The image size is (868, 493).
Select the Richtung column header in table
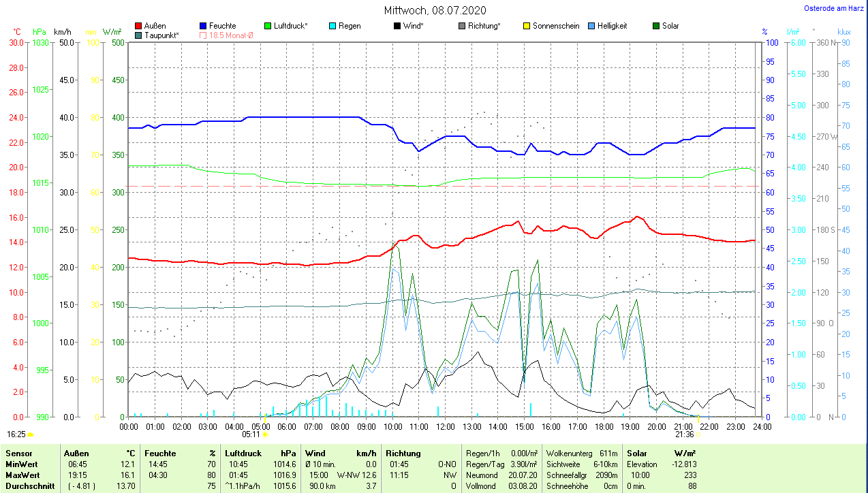(x=403, y=453)
